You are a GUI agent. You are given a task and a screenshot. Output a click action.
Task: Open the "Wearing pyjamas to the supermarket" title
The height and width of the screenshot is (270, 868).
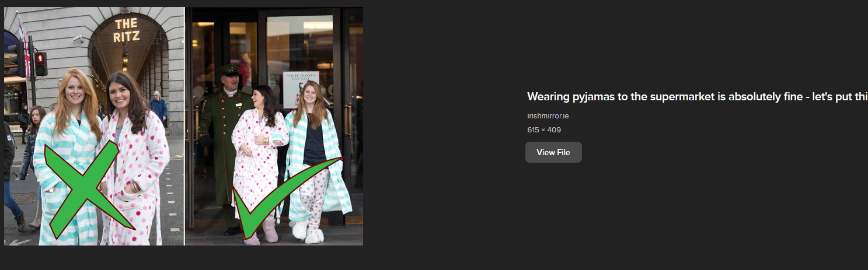coord(698,97)
